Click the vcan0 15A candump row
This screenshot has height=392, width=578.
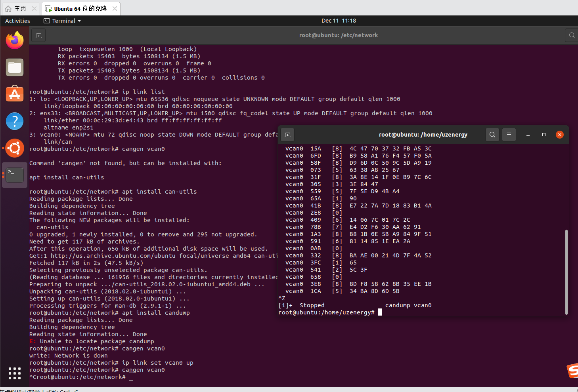(x=358, y=148)
